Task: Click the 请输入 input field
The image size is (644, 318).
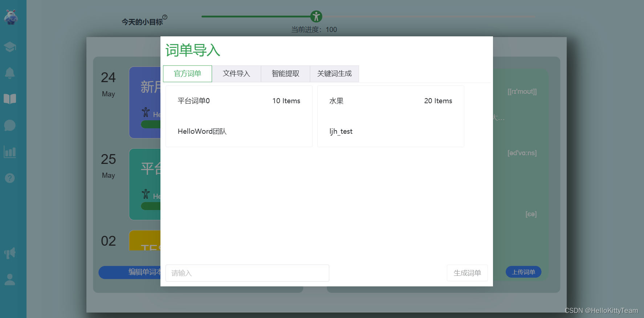Action: pos(247,273)
